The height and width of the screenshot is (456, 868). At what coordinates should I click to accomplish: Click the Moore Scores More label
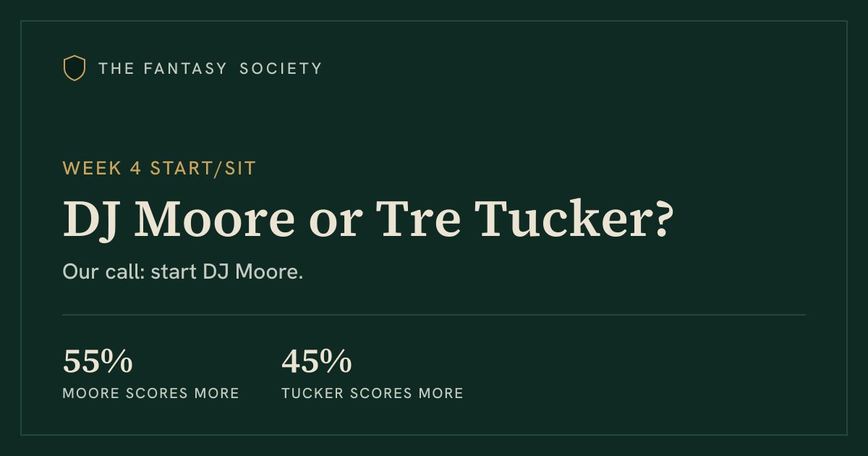(x=151, y=394)
